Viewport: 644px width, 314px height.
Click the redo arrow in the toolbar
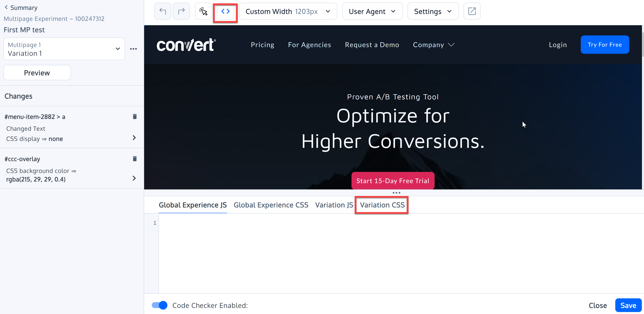pyautogui.click(x=181, y=11)
